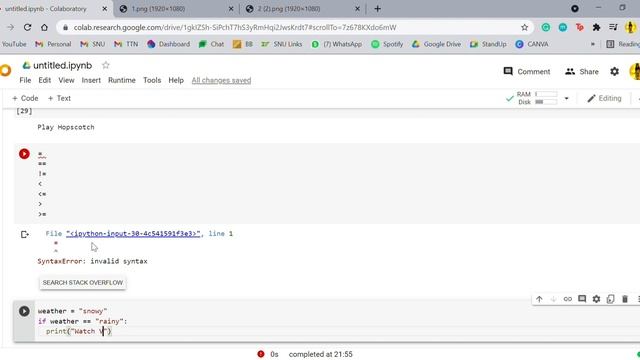Add a new Code cell

[x=25, y=98]
